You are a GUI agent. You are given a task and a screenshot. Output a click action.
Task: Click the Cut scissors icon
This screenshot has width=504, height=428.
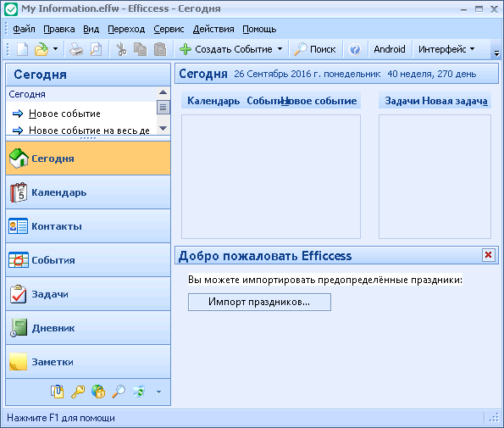[x=121, y=49]
